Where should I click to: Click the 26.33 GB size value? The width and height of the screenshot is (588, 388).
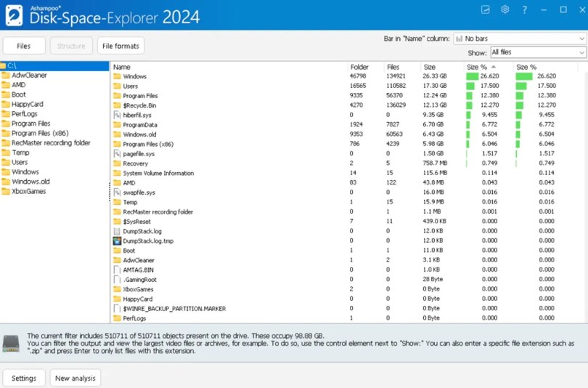[435, 76]
